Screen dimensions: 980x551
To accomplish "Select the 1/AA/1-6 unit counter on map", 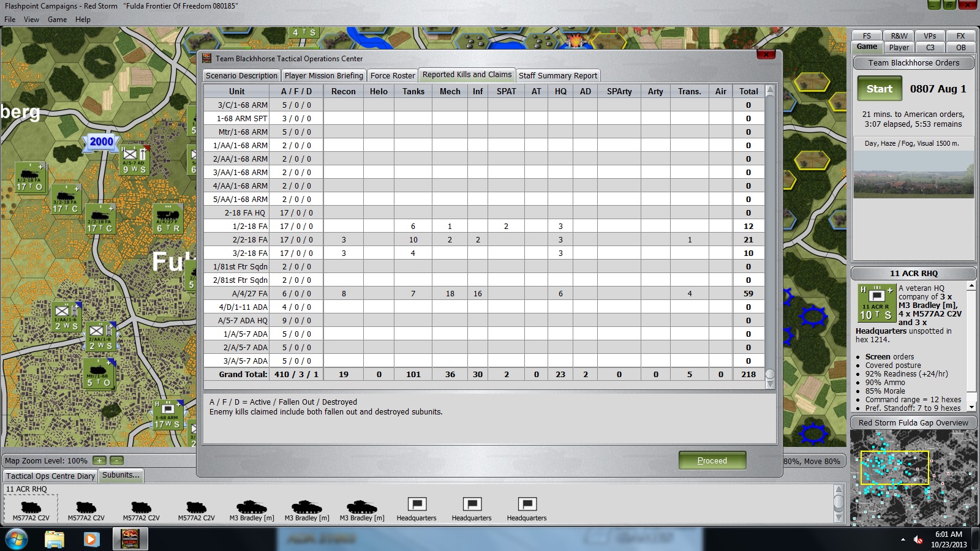I will click(66, 317).
